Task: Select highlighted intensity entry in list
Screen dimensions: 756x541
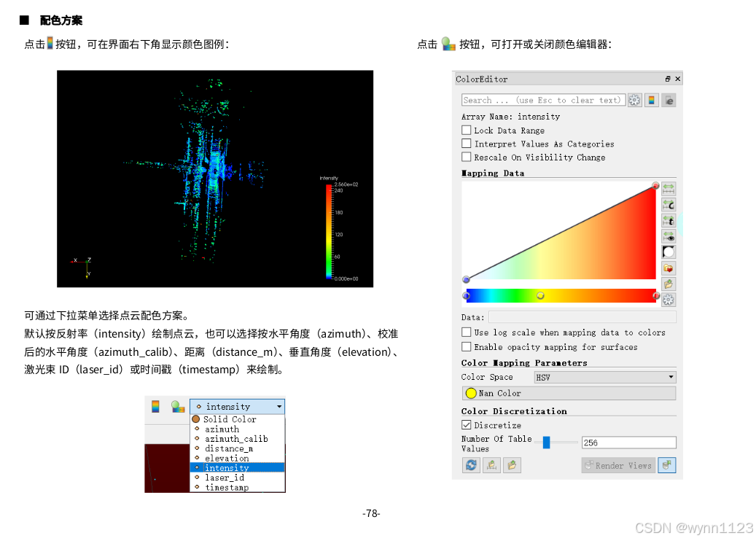Action: pos(237,467)
